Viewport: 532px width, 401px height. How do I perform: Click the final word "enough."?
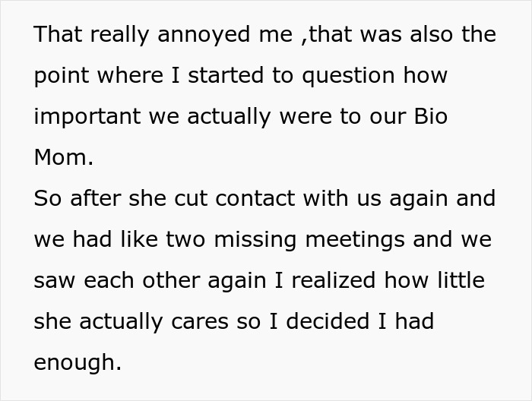(78, 363)
